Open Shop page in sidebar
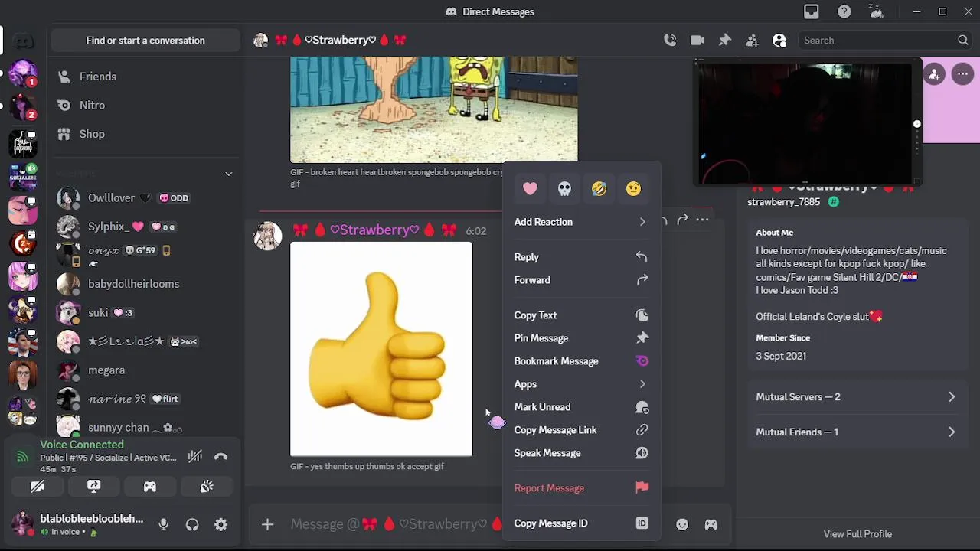Screen dimensions: 980x551 pos(145,134)
